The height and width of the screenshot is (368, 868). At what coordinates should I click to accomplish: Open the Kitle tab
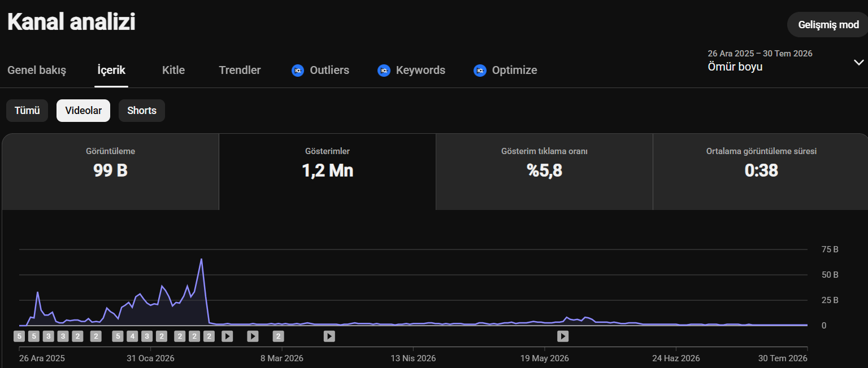click(x=173, y=70)
